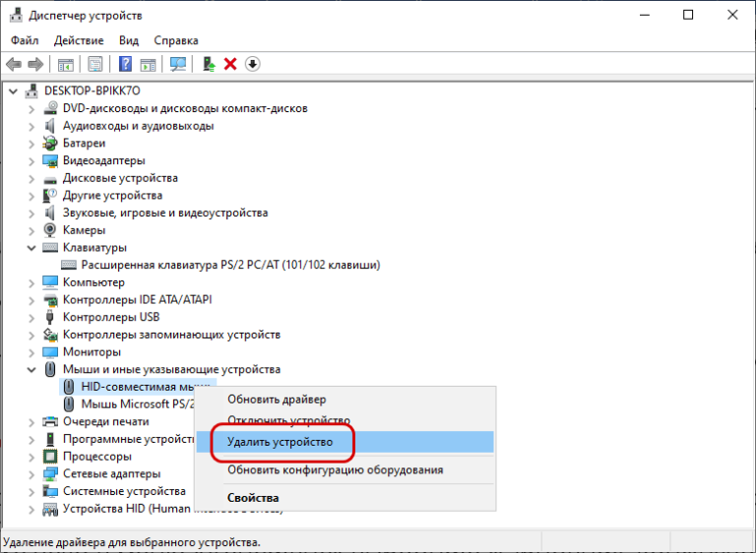This screenshot has width=756, height=553.
Task: Expand the Сетевые адаптеры category
Action: pos(31,474)
